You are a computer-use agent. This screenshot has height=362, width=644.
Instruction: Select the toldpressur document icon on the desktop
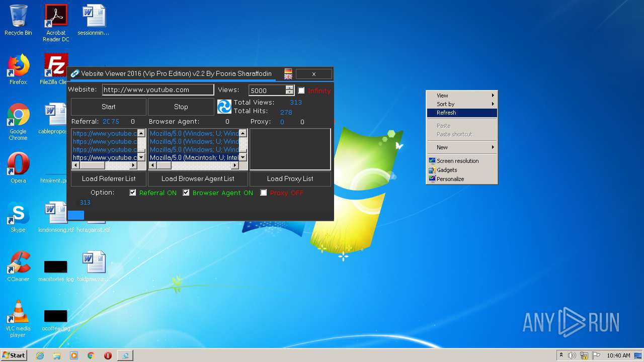coord(94,266)
